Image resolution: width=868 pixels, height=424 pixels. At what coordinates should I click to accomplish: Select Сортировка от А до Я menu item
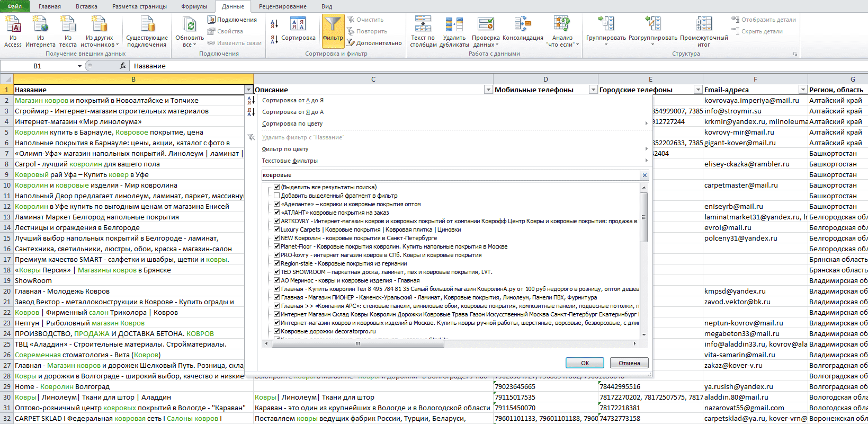coord(293,100)
